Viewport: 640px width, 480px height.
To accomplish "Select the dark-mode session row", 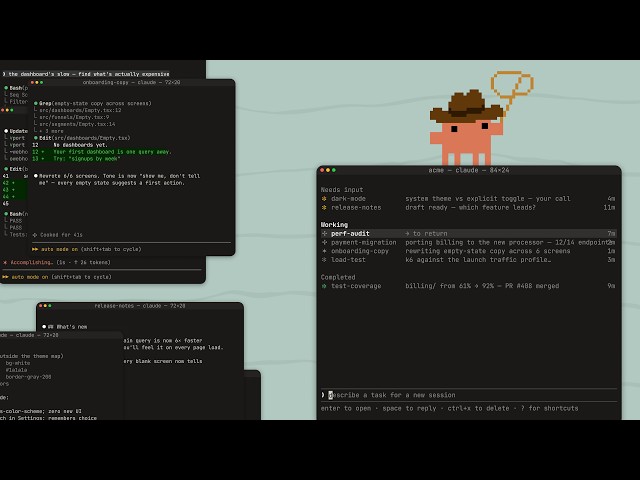I will pyautogui.click(x=468, y=199).
